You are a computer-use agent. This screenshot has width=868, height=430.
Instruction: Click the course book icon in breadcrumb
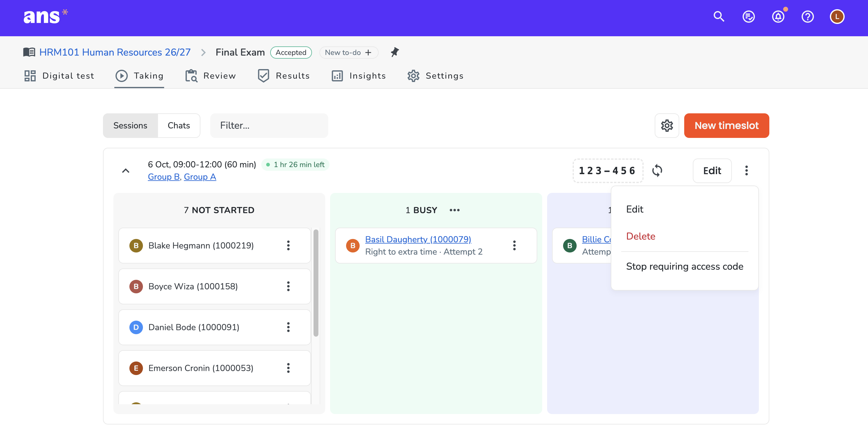point(29,52)
